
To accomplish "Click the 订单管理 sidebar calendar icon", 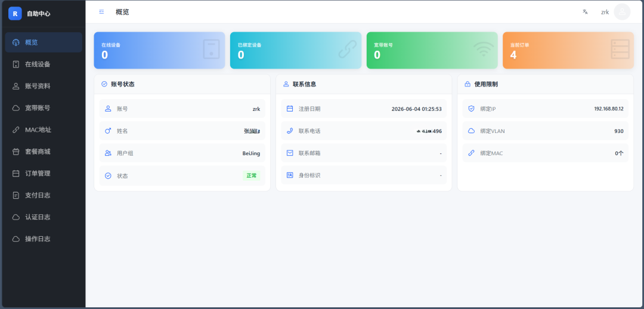I will [x=16, y=174].
